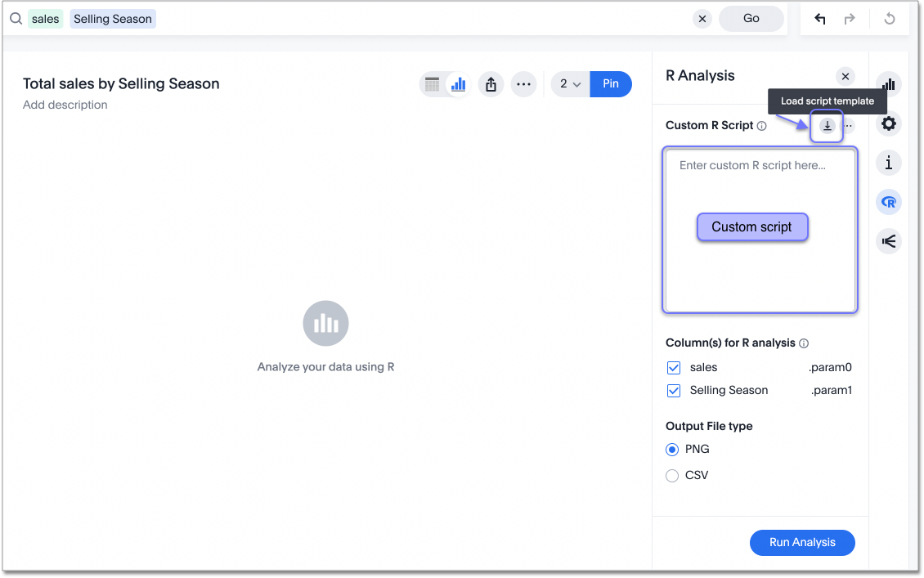The width and height of the screenshot is (924, 578).
Task: Open the settings gear in the right sidebar
Action: pyautogui.click(x=889, y=123)
